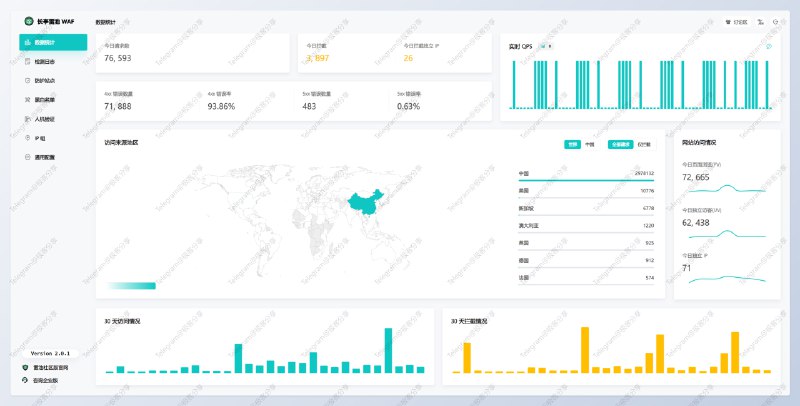Click the 咨询企业版 button
Image resolution: width=800 pixels, height=406 pixels.
[x=45, y=380]
